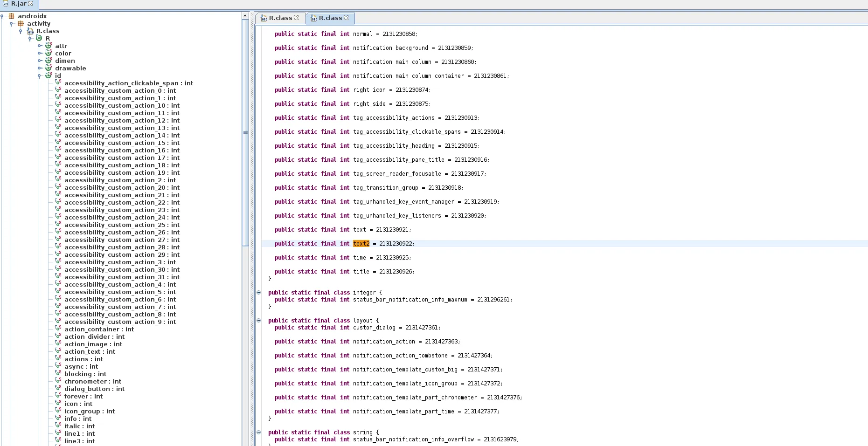Viewport: 868px width, 446px height.
Task: Click field icon of accessibility_custom_action_0
Action: [58, 90]
